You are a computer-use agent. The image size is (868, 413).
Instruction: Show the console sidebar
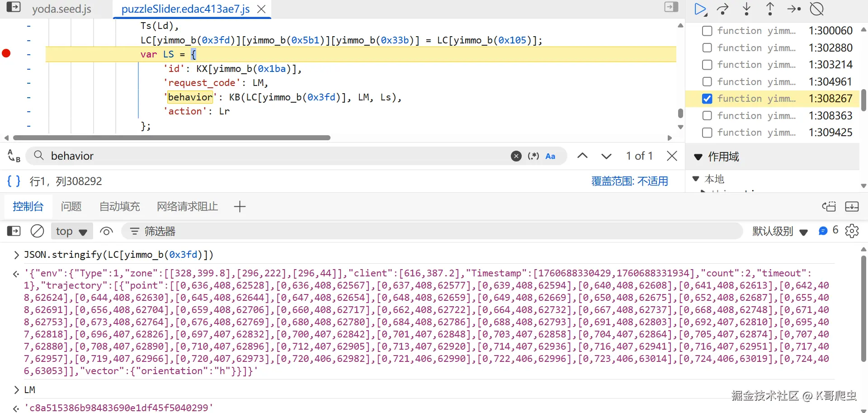coord(14,231)
